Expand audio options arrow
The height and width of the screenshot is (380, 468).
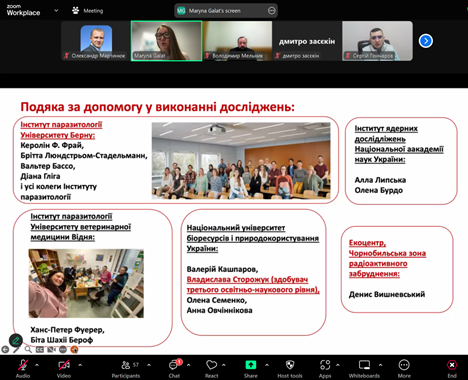(37, 365)
